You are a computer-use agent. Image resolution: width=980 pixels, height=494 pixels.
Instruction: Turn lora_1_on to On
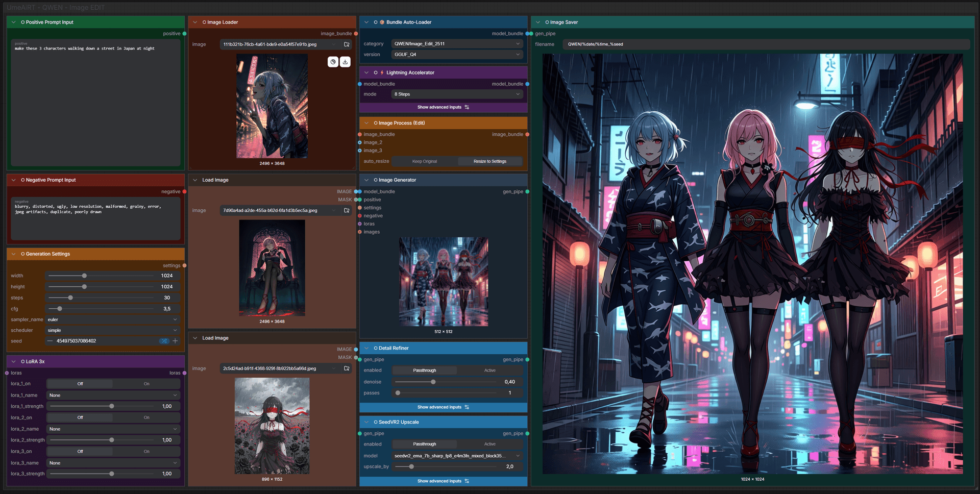click(146, 384)
